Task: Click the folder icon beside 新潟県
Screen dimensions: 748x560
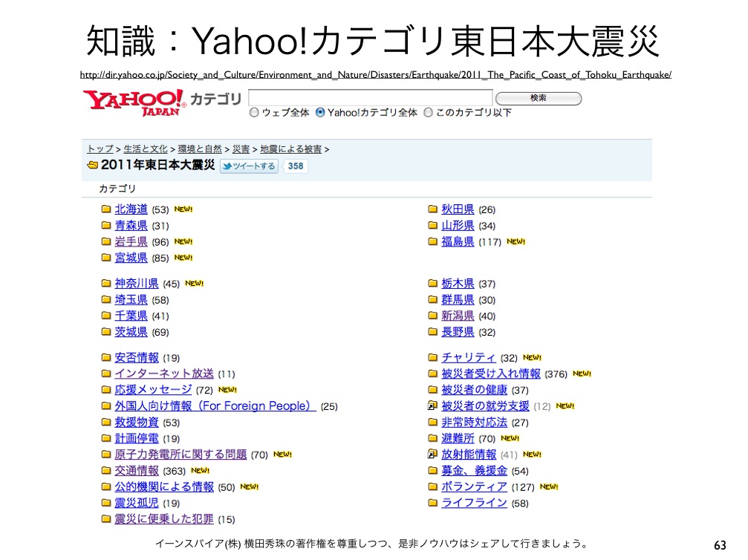Action: 432,316
